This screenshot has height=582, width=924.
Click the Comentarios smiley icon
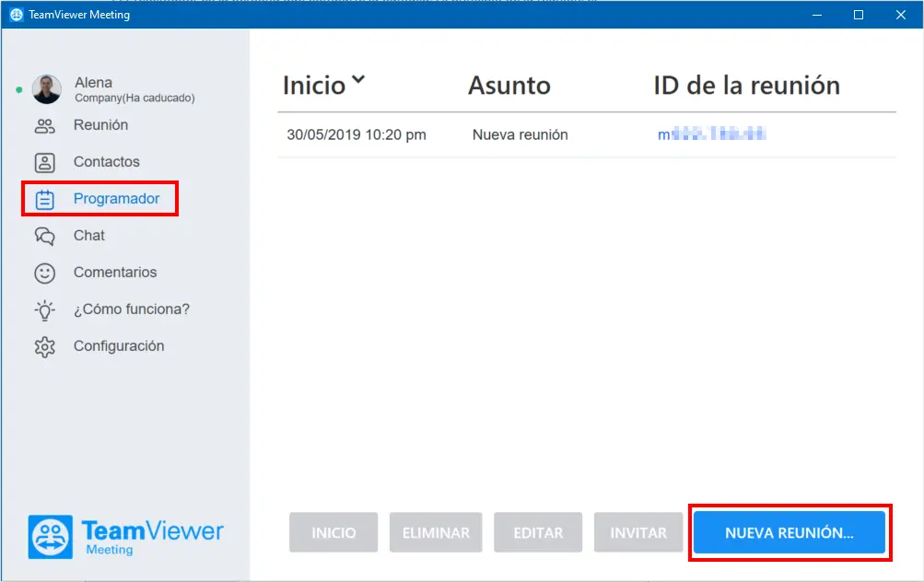(x=45, y=273)
